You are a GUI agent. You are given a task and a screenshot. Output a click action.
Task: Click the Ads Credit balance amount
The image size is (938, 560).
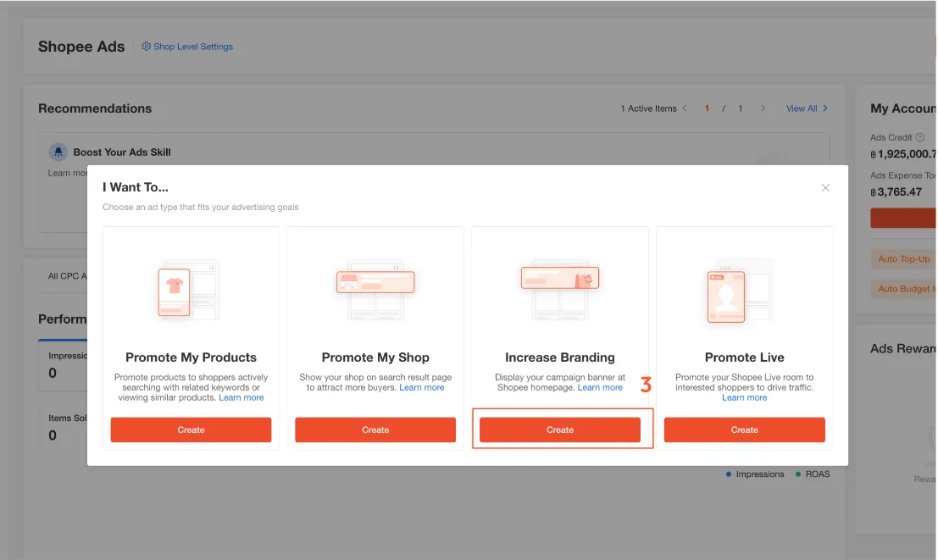click(903, 153)
